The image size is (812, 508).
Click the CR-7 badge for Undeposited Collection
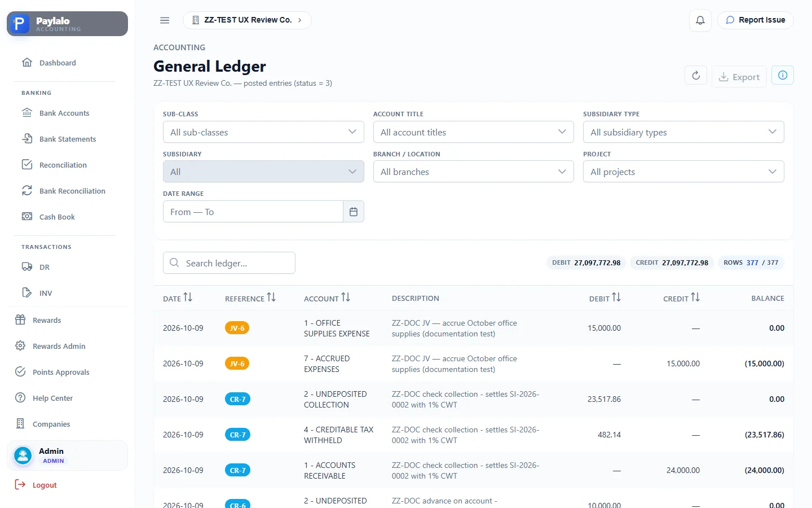click(x=237, y=399)
